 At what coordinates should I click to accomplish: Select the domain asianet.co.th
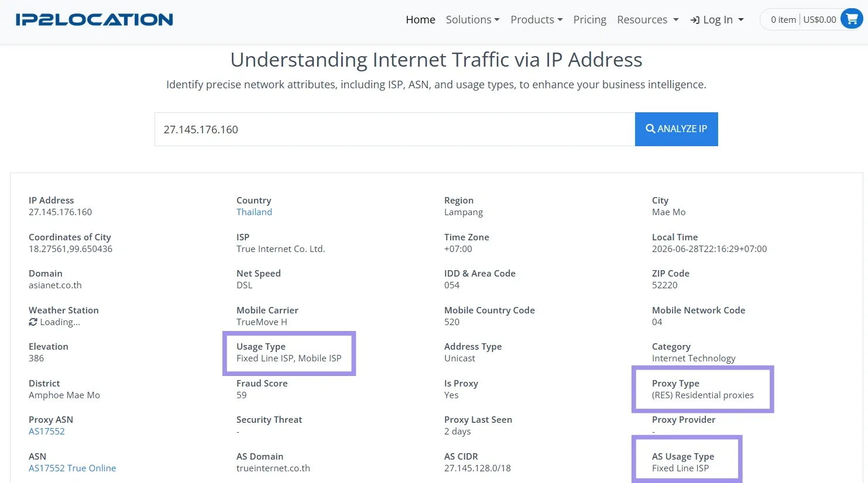55,285
